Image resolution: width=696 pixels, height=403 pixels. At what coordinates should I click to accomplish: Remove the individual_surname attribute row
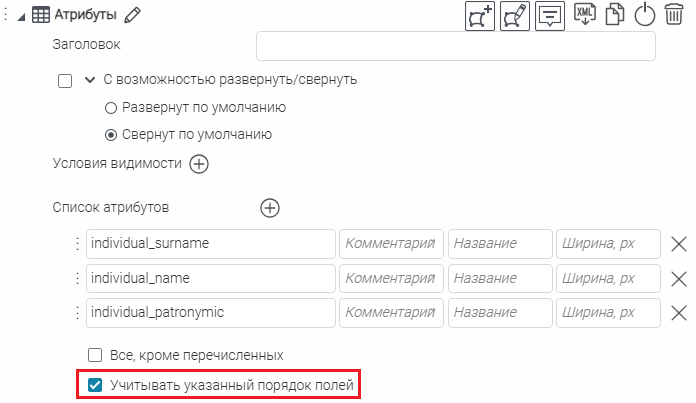pos(678,244)
